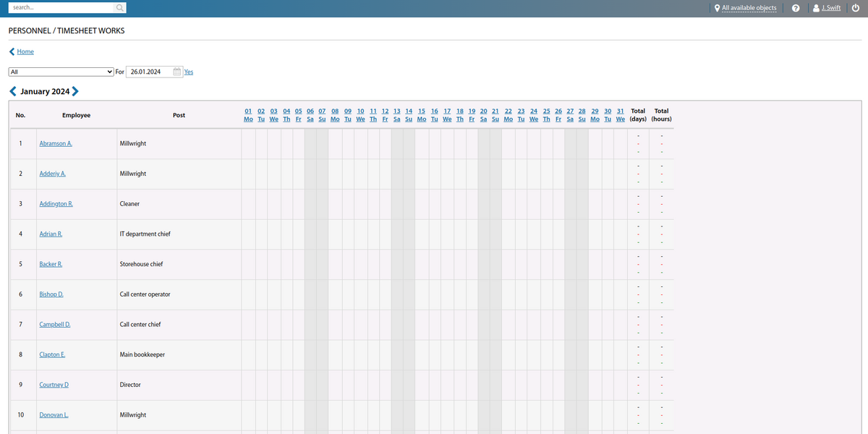Screen dimensions: 868x434
Task: Open help via the question mark icon
Action: 796,8
